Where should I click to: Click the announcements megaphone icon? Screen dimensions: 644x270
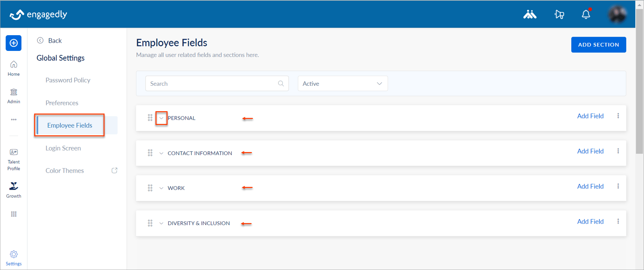pyautogui.click(x=559, y=14)
